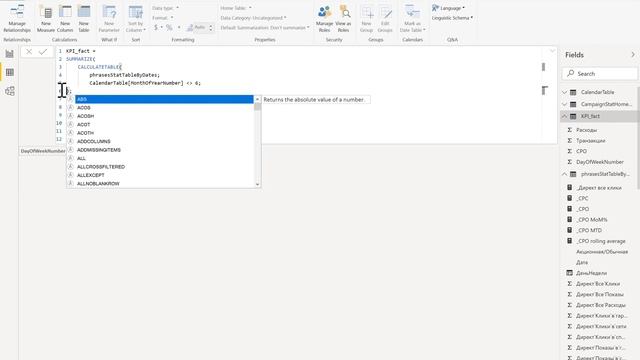
Task: Collapse KPI_fact table
Action: pyautogui.click(x=564, y=116)
